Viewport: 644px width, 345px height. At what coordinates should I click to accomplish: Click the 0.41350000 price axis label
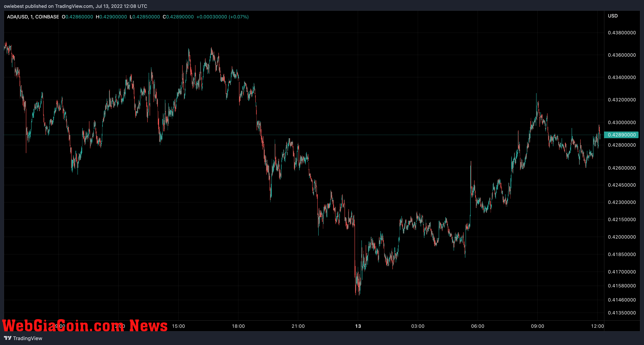622,313
